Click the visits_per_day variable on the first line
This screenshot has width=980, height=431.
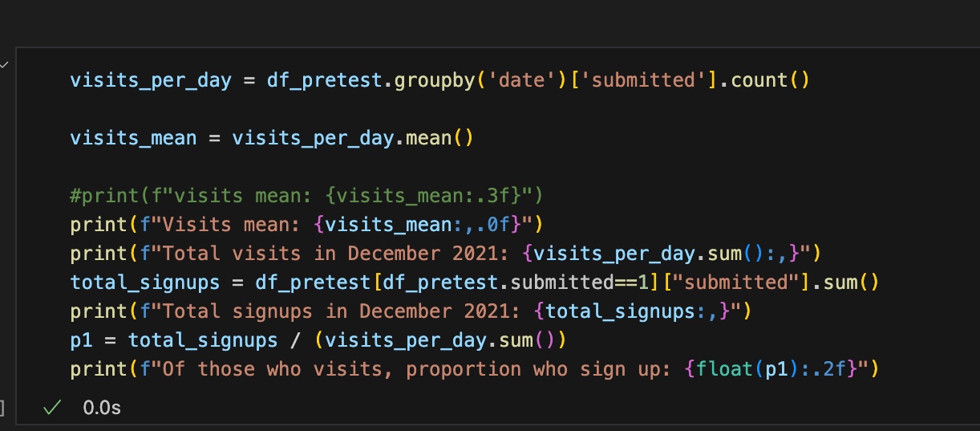(151, 80)
